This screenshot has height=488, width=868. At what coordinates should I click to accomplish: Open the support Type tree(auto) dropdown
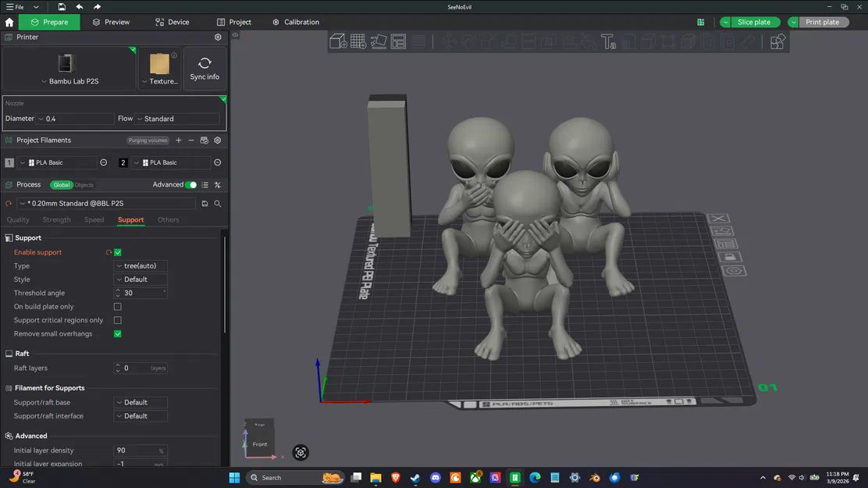(x=141, y=266)
